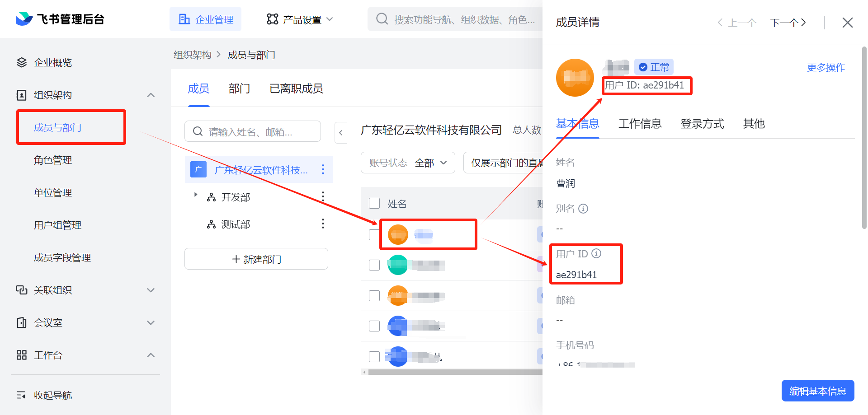Click the 产品设置 icon
This screenshot has width=868, height=415.
[273, 19]
